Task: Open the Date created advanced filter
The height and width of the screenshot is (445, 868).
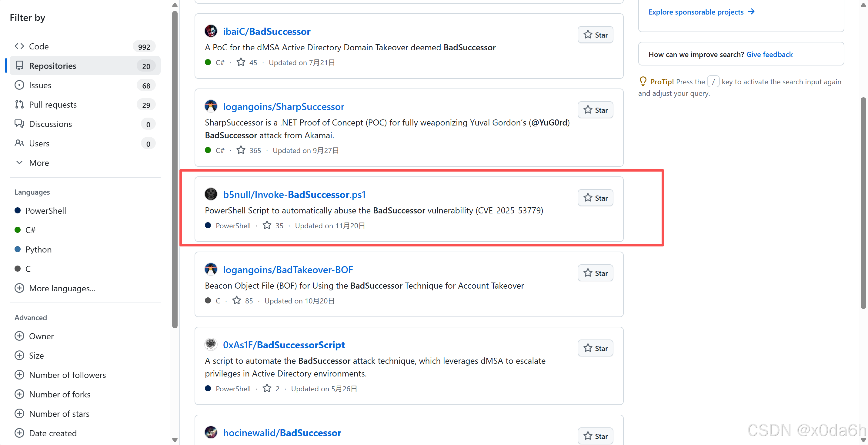Action: click(53, 433)
